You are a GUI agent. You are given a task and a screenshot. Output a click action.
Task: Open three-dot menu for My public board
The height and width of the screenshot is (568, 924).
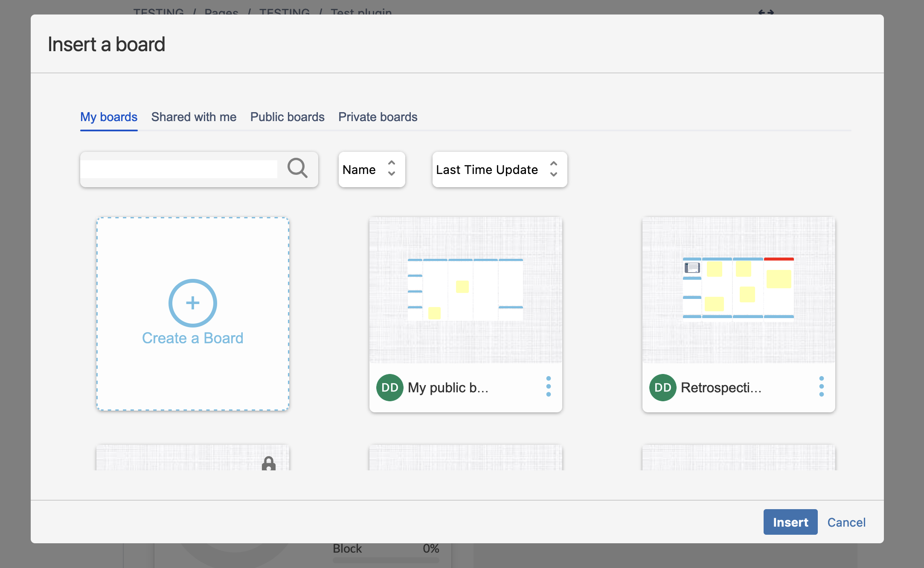(549, 386)
